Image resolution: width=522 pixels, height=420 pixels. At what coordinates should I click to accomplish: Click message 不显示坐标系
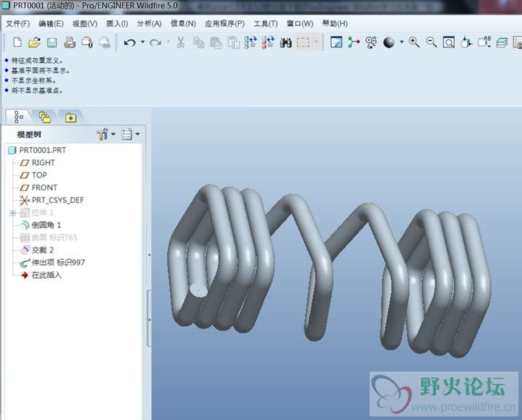click(34, 81)
